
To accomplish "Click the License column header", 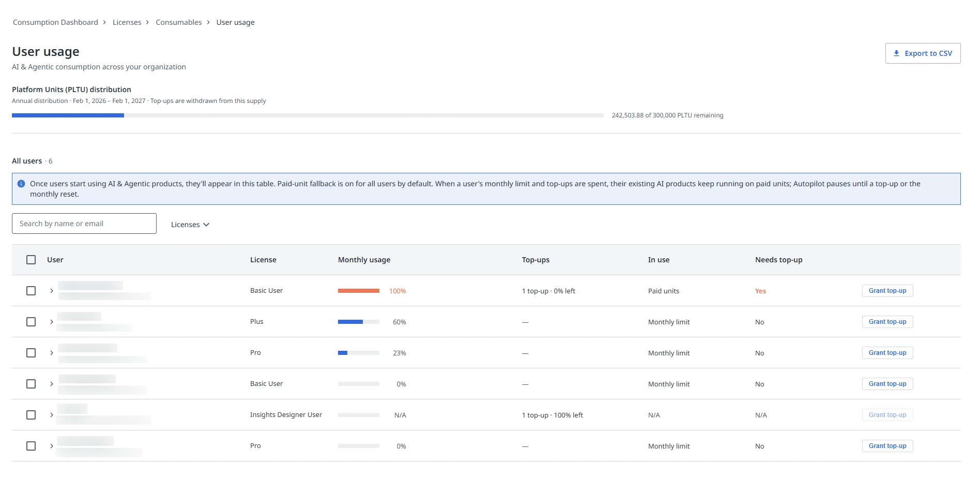I will click(x=263, y=260).
